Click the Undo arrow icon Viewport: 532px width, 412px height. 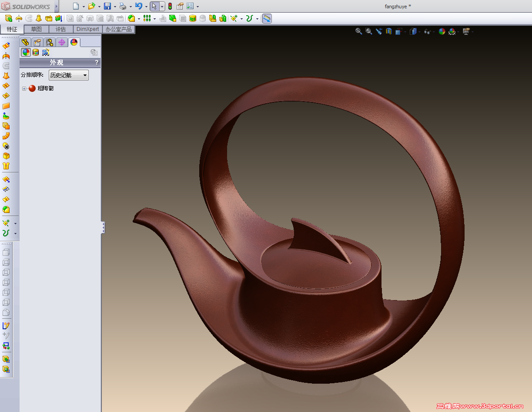(x=138, y=6)
